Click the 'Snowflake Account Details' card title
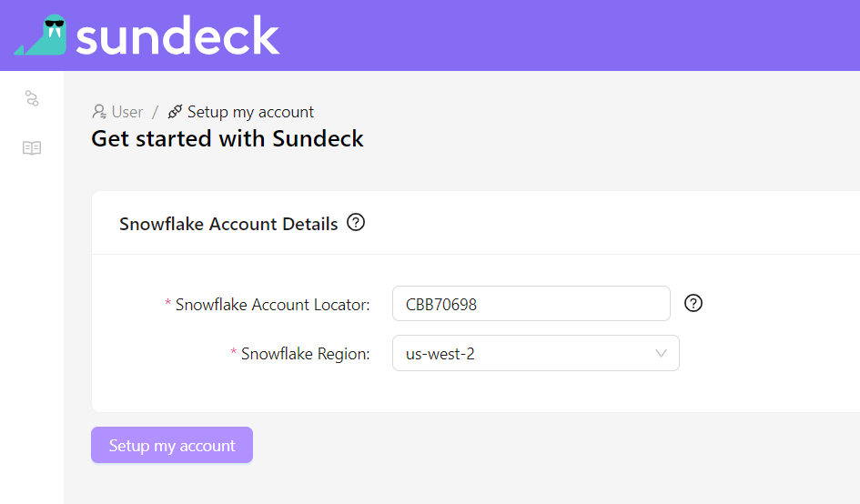 [228, 224]
